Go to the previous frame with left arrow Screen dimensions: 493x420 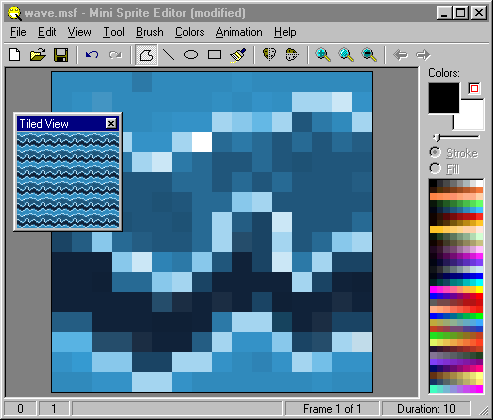[x=400, y=55]
